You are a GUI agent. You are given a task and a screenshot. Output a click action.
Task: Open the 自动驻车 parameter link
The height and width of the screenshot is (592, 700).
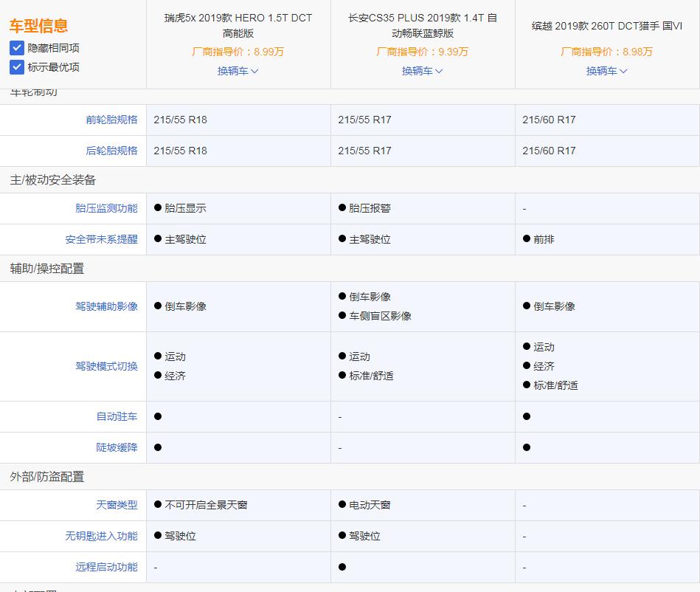click(x=117, y=416)
